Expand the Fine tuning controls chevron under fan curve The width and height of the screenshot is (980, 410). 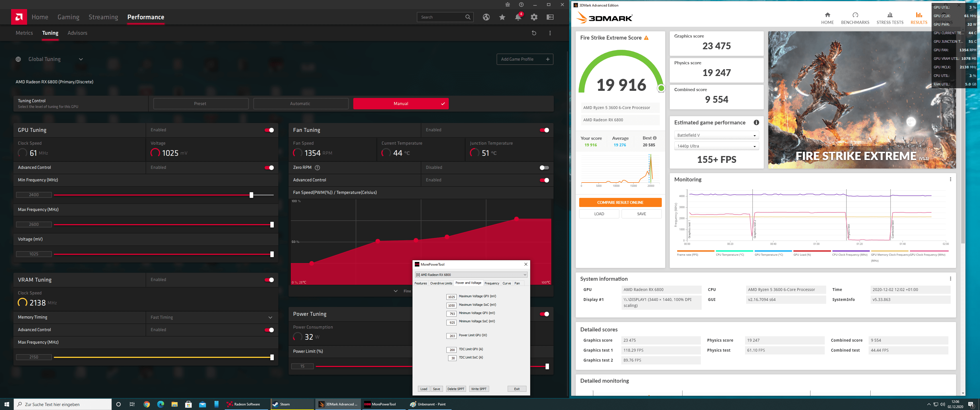point(396,291)
